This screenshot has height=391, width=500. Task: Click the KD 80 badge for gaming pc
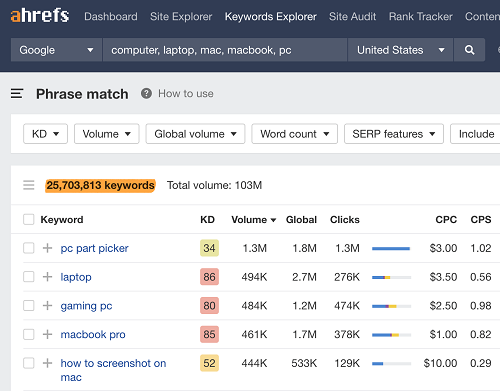209,305
